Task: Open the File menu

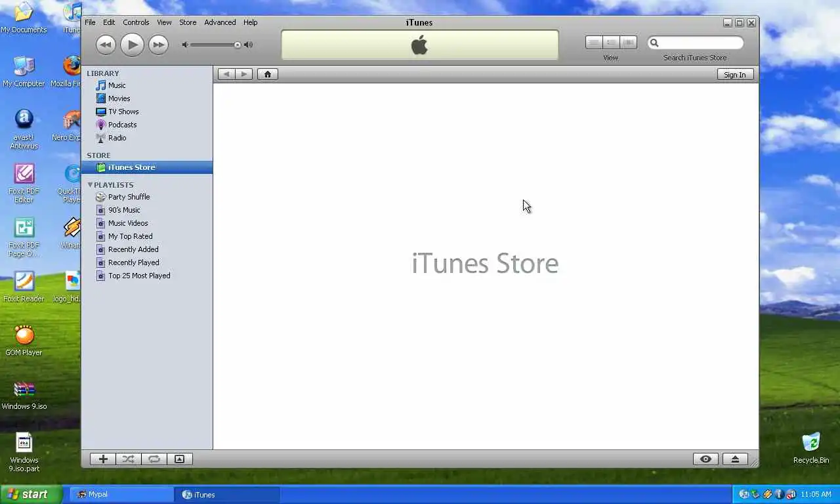Action: tap(90, 22)
